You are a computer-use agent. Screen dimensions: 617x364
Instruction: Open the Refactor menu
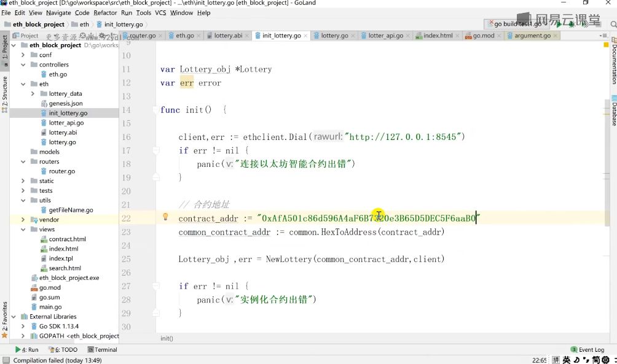coord(105,12)
